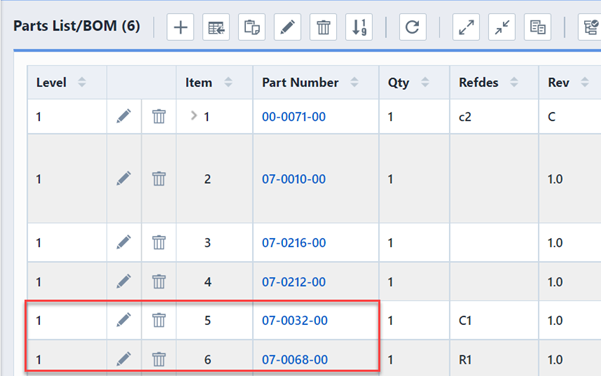Click the compare documents toolbar icon
Image resolution: width=601 pixels, height=376 pixels.
tap(537, 27)
